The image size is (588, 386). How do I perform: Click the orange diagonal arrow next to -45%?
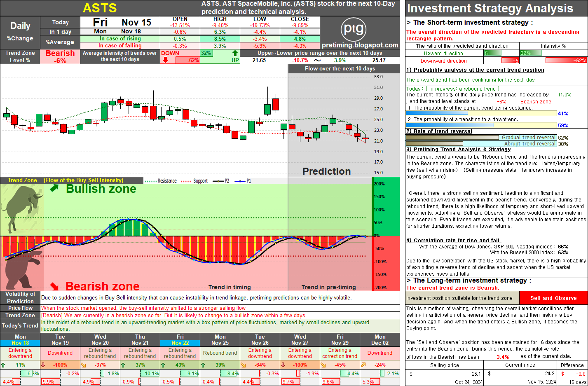[323, 365]
